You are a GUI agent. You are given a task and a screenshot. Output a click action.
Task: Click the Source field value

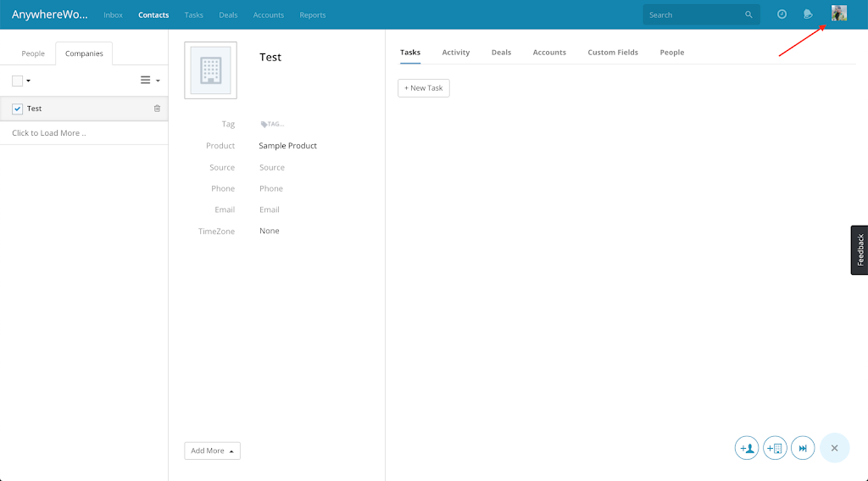272,167
